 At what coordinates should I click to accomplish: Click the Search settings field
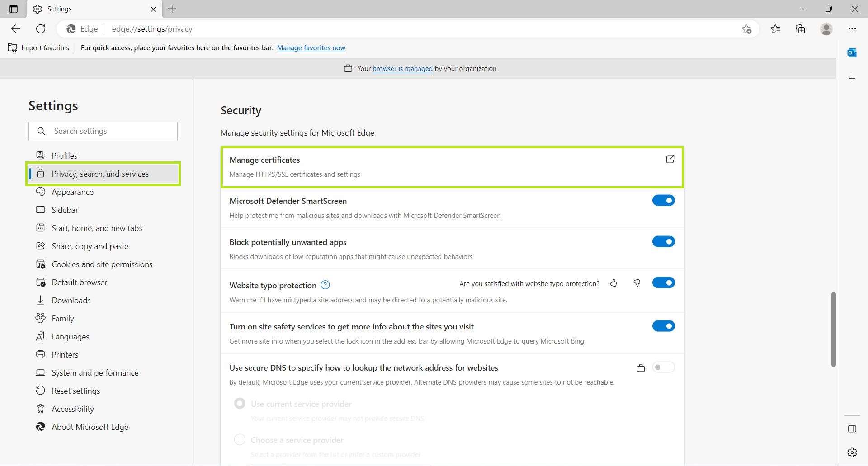(103, 131)
